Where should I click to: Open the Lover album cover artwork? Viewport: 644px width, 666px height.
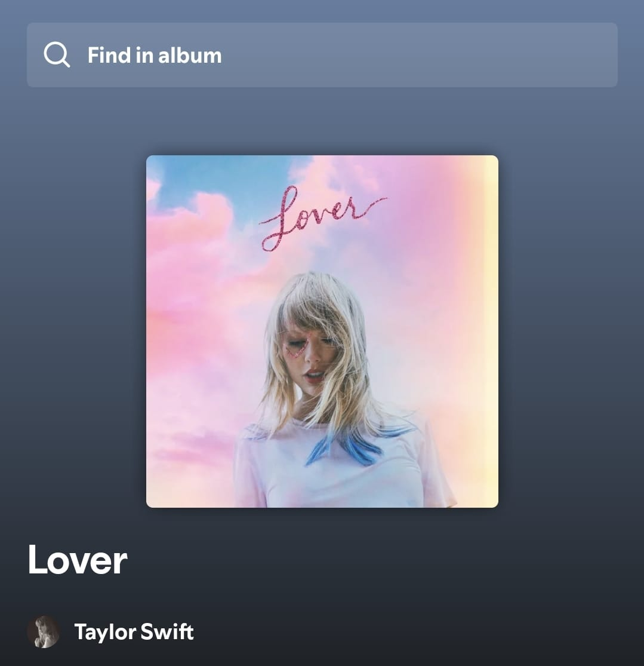click(x=322, y=332)
